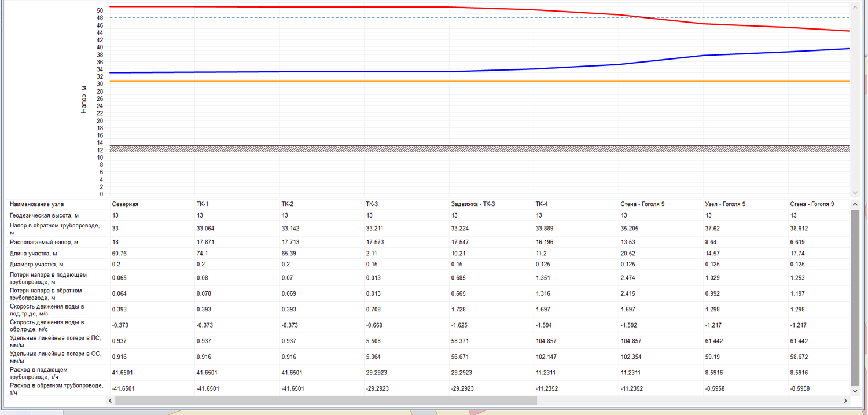Select the 'ТК-2' node column header
Screen dimensions: 868x415
click(287, 204)
